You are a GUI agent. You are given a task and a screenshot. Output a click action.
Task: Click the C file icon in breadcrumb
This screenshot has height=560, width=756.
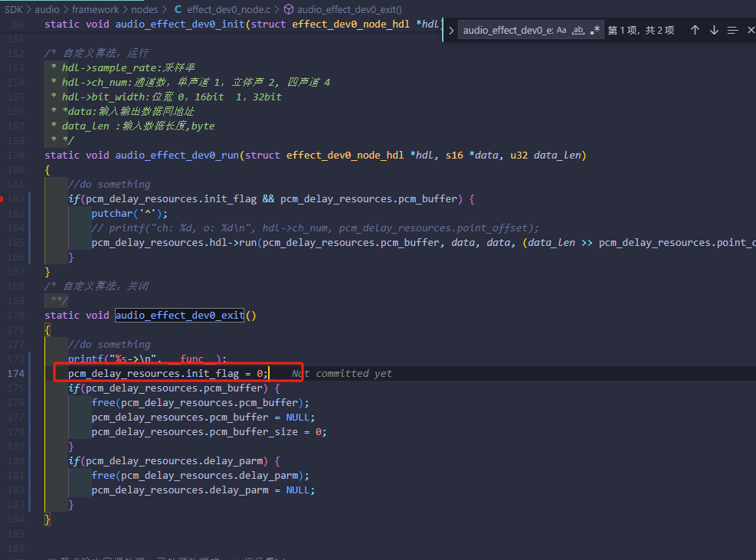click(x=178, y=10)
